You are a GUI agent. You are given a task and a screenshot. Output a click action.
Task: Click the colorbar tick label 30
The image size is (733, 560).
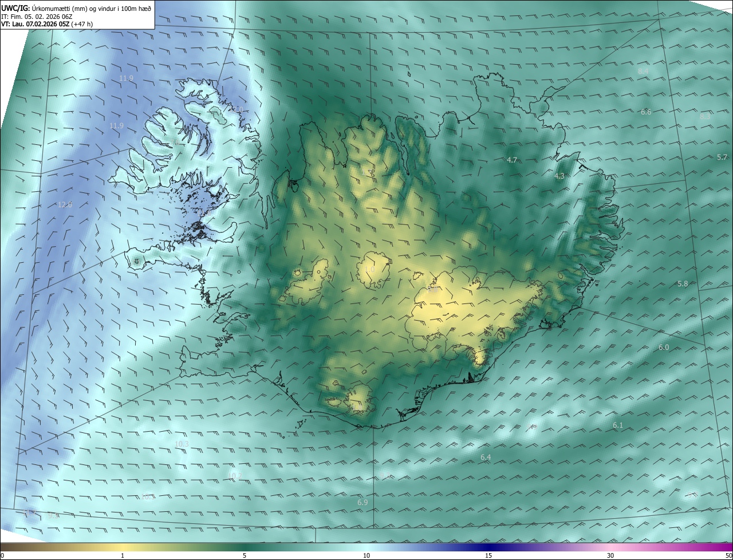click(610, 556)
